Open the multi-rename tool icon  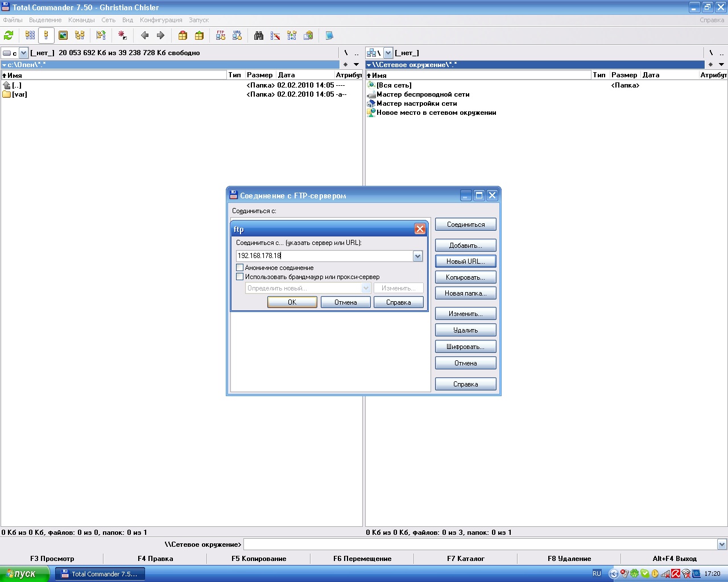(275, 35)
